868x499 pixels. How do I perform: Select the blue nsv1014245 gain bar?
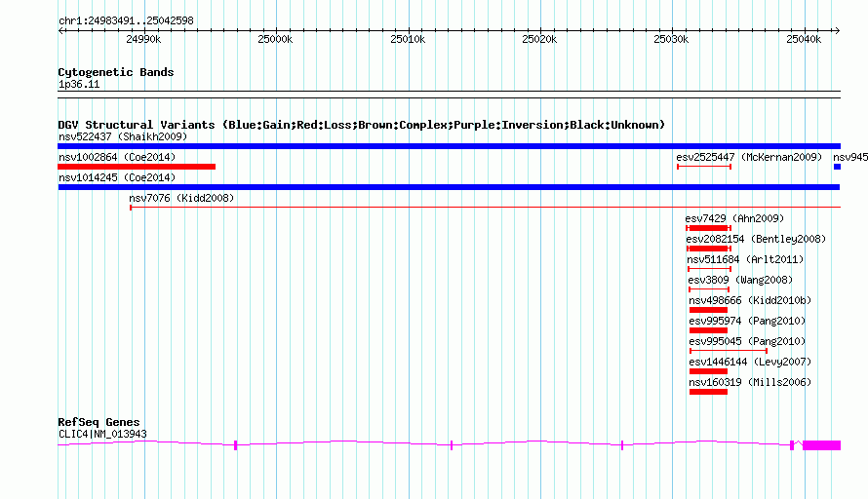pyautogui.click(x=449, y=187)
